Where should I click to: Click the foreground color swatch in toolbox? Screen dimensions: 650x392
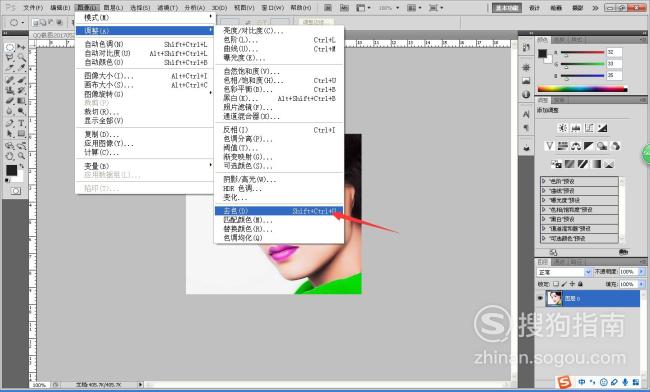tap(11, 170)
